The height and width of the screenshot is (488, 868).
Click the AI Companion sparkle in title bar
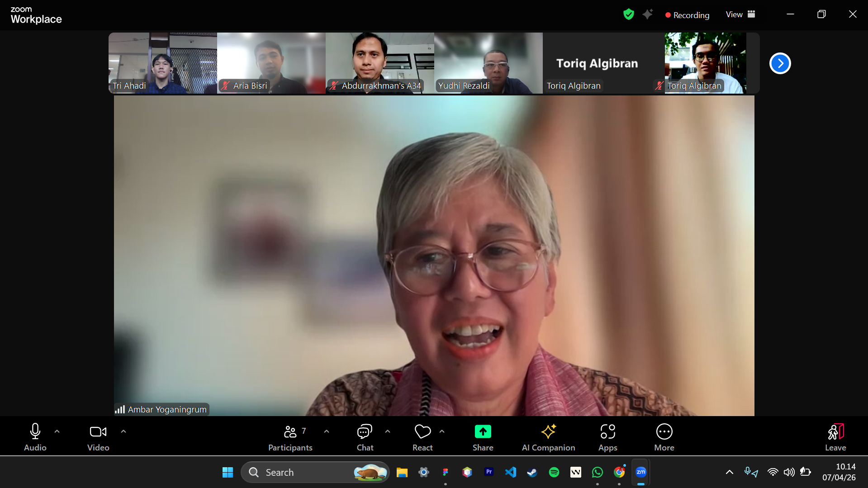coord(648,14)
